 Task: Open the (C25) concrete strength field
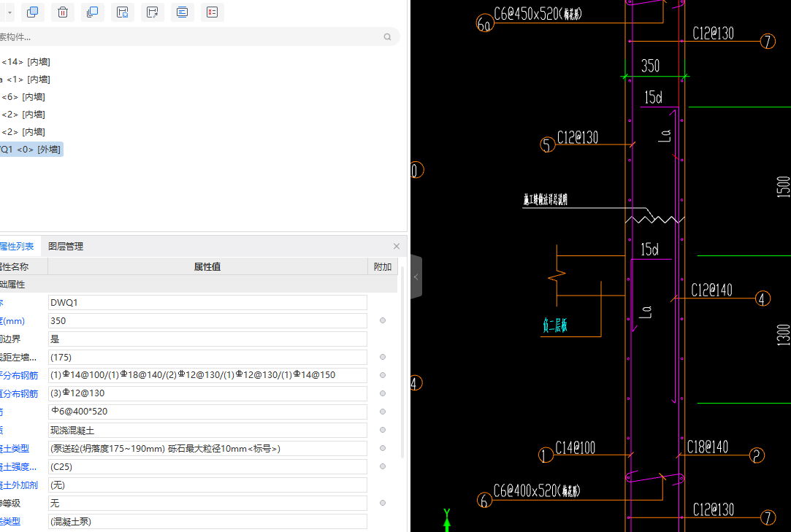pos(207,466)
